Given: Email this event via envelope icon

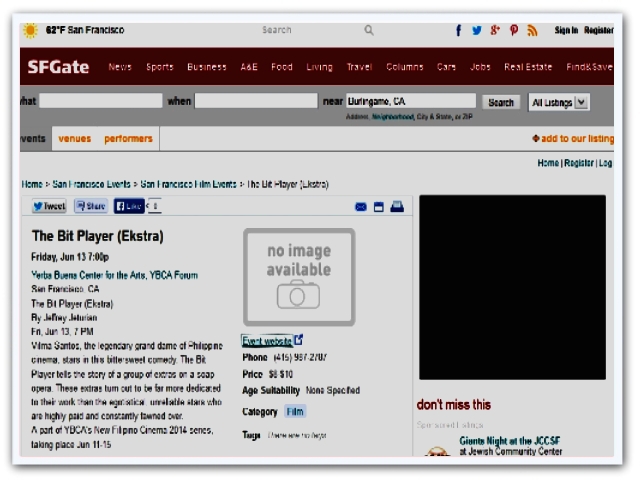Looking at the screenshot, I should (x=361, y=207).
